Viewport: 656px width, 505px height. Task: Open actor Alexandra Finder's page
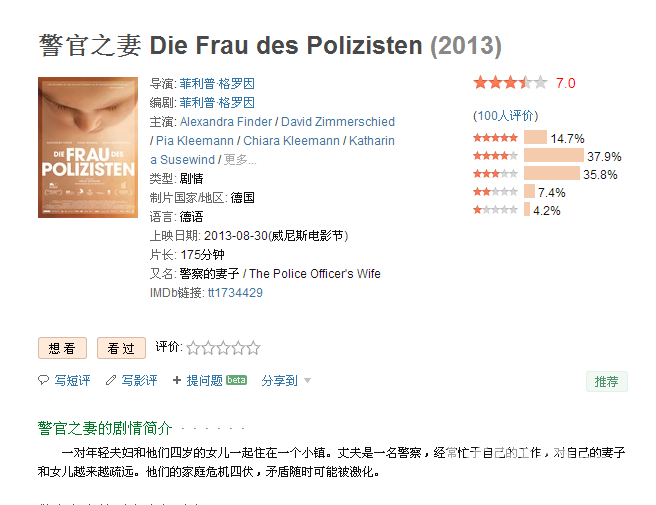[226, 122]
